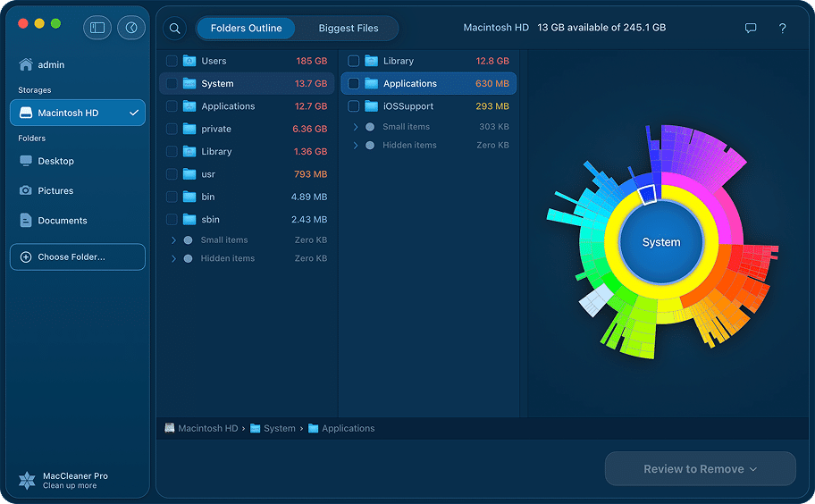Toggle the sidebar panel icon
This screenshot has width=815, height=504.
coord(97,28)
